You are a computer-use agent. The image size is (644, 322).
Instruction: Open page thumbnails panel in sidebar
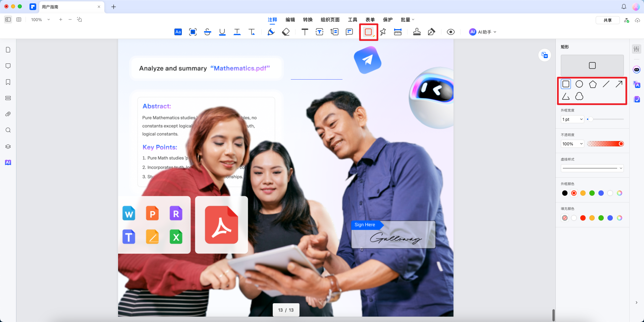(x=8, y=50)
